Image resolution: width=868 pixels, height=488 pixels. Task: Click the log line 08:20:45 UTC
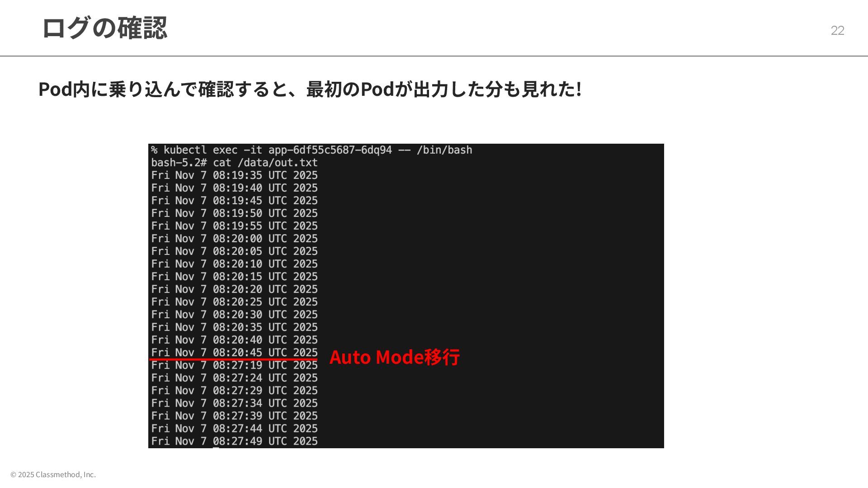pyautogui.click(x=234, y=352)
